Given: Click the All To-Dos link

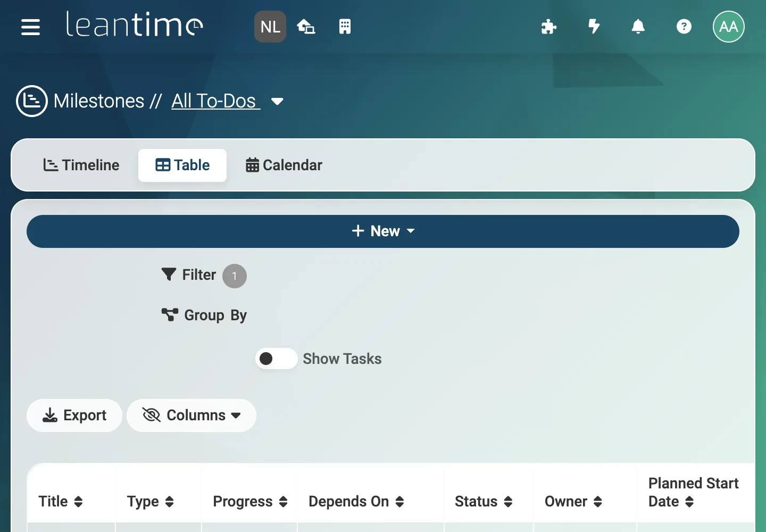Looking at the screenshot, I should (215, 101).
